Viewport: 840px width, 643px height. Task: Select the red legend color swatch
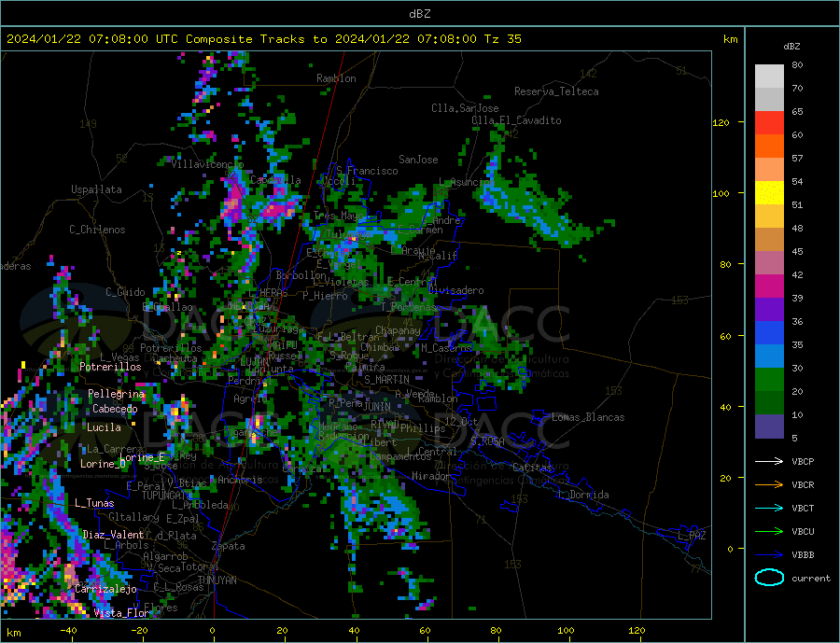click(769, 122)
